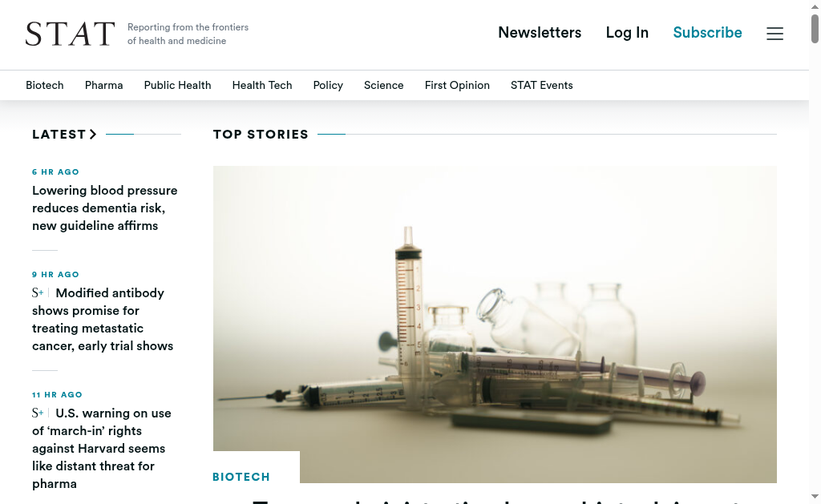Open the Biotech navigation section
Viewport: 821px width, 504px height.
click(45, 85)
